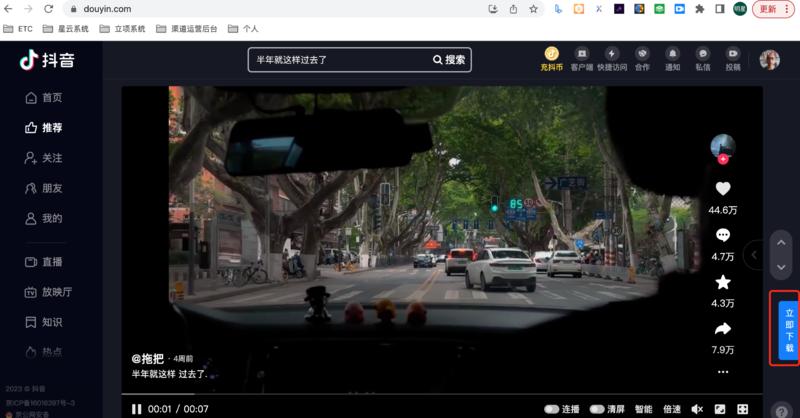Viewport: 800px width, 418px height.
Task: Go to 朋友 friends page
Action: pos(44,188)
